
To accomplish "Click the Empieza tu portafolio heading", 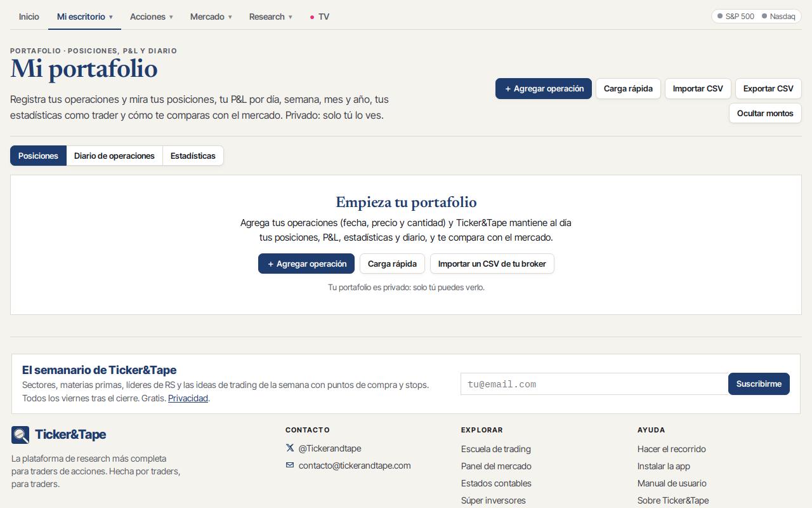I will [406, 202].
